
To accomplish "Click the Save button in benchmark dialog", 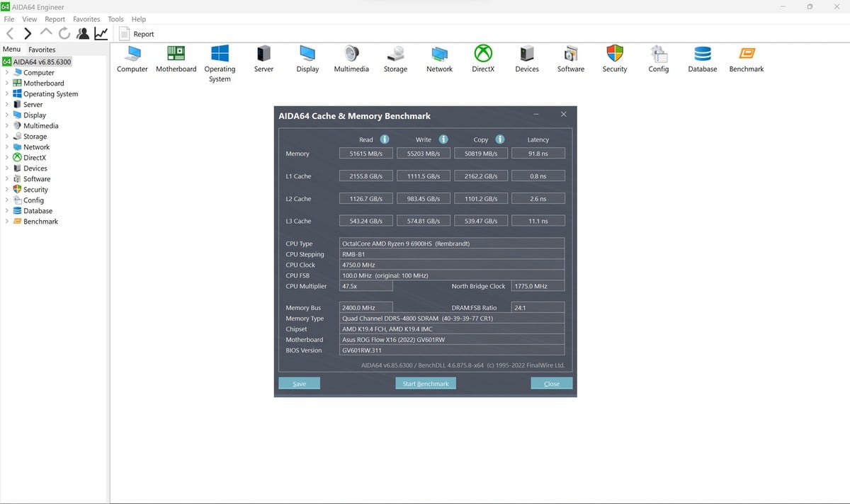I will click(x=299, y=383).
